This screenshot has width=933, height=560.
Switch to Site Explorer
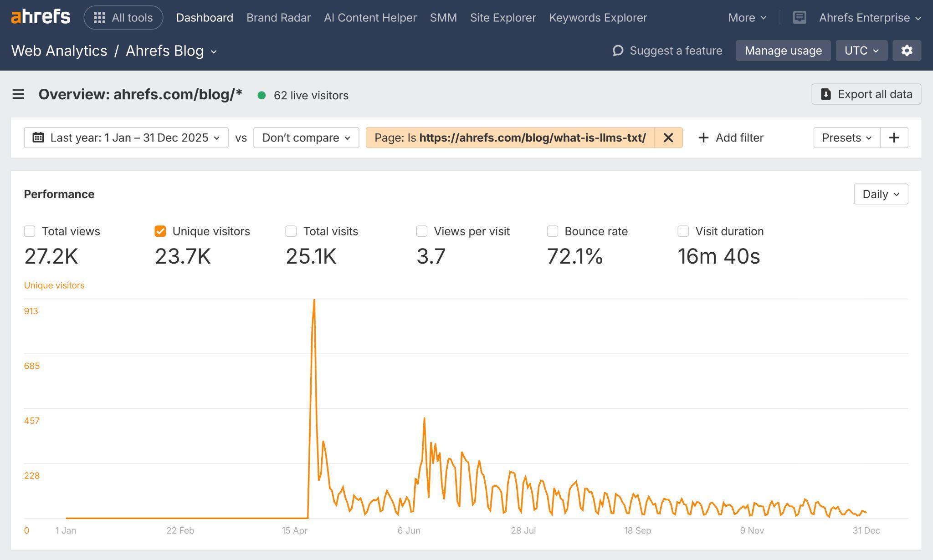click(503, 17)
